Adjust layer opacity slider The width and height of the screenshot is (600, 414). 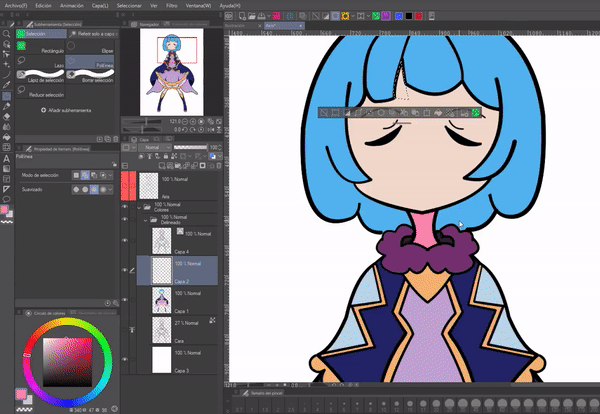click(x=190, y=147)
